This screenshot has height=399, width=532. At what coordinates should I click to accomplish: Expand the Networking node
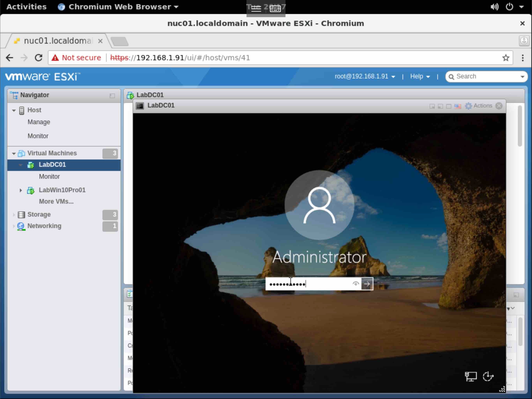click(x=14, y=226)
